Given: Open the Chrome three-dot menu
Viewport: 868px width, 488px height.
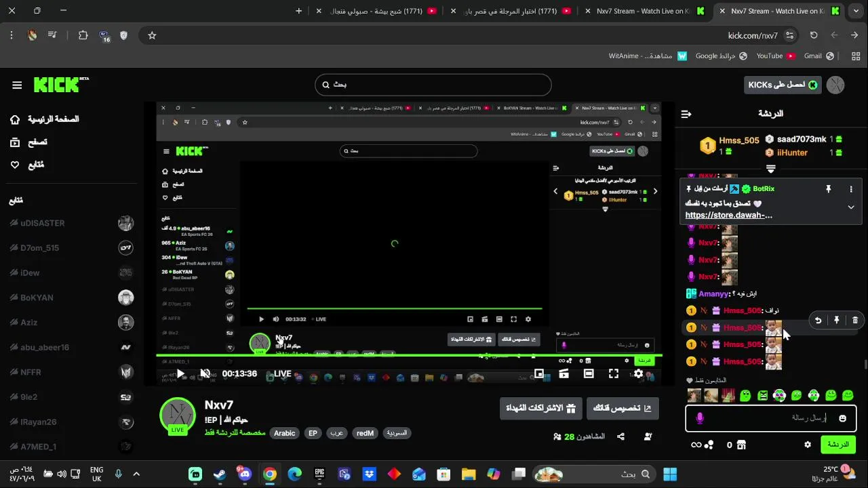Looking at the screenshot, I should click(12, 35).
